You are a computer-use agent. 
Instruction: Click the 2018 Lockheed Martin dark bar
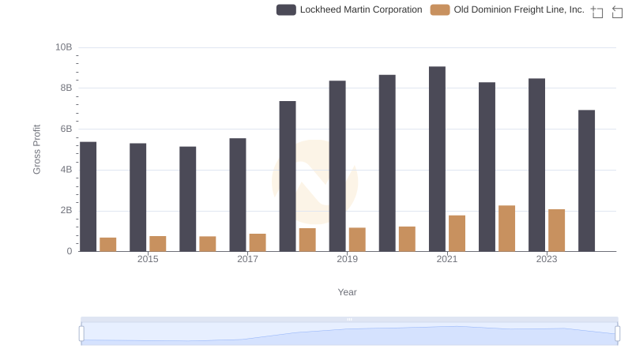pos(288,176)
